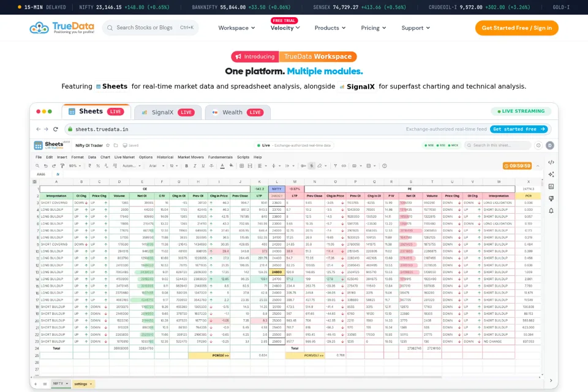Click the Search Stocks or Blogs field

[x=150, y=28]
